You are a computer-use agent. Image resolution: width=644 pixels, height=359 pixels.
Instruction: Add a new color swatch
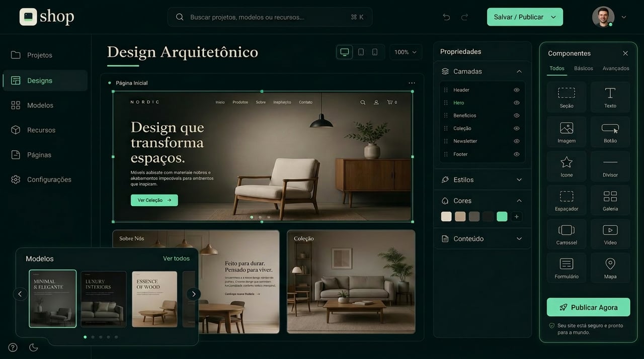tap(516, 217)
